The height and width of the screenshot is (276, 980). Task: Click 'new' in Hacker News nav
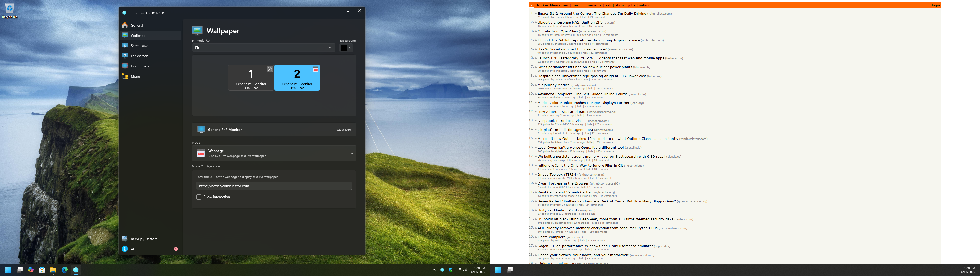point(565,5)
